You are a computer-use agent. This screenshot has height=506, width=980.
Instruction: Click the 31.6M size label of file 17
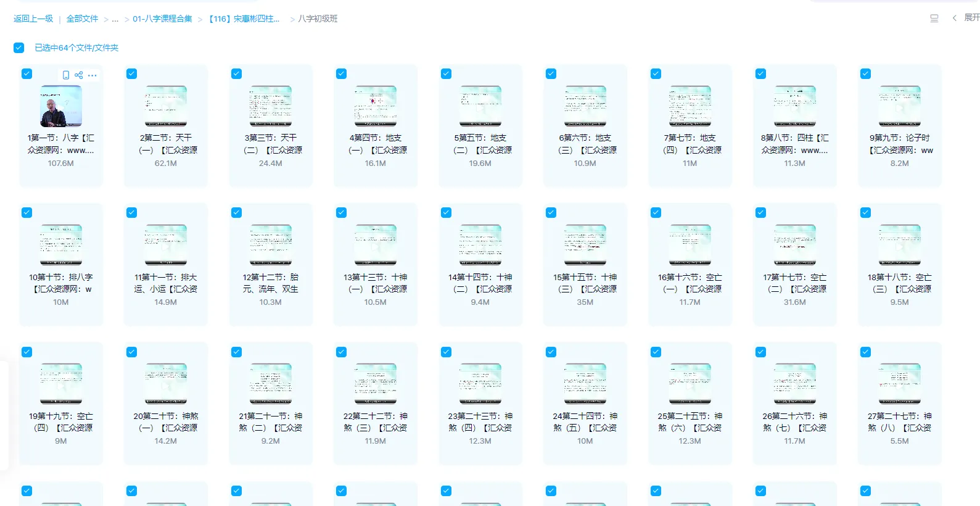pos(795,302)
